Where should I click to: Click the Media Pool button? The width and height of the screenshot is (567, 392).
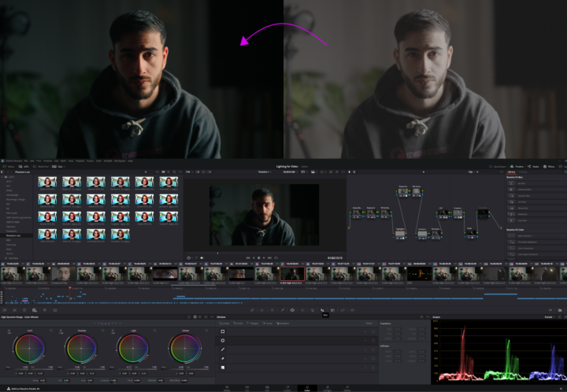40,167
